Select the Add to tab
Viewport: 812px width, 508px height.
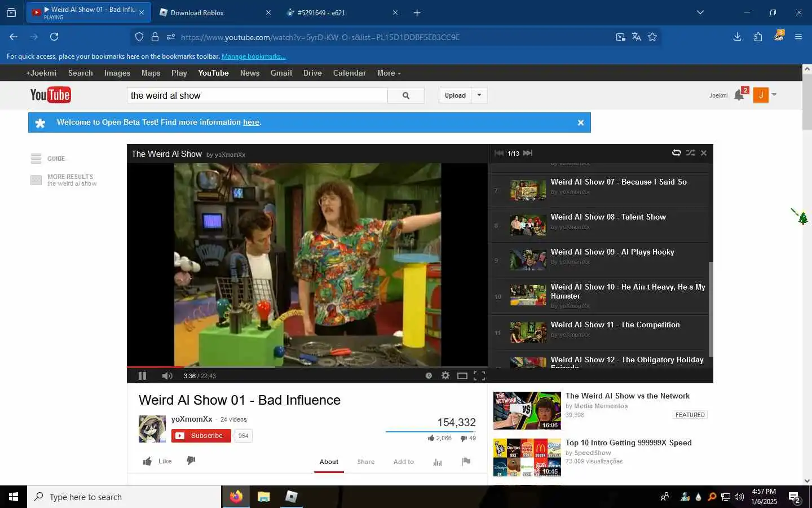(x=404, y=462)
